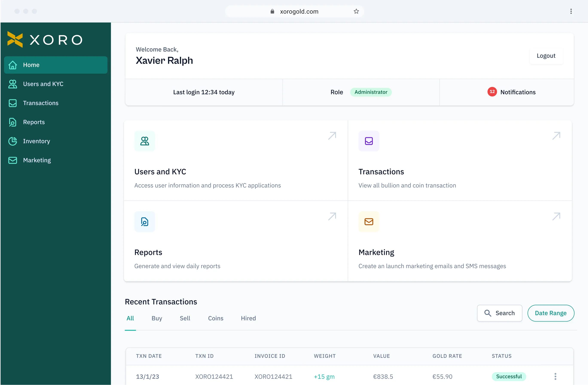Select the Sell transactions tab filter
The image size is (588, 385).
tap(185, 318)
